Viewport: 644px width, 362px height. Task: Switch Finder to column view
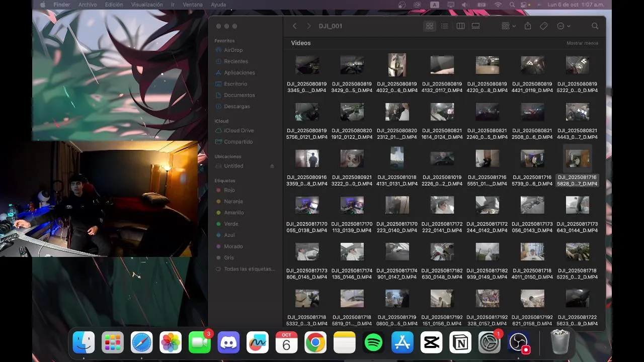460,26
